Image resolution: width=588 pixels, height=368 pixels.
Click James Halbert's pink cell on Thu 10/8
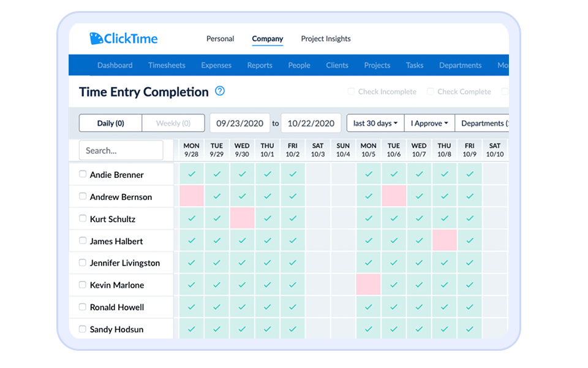pyautogui.click(x=444, y=240)
